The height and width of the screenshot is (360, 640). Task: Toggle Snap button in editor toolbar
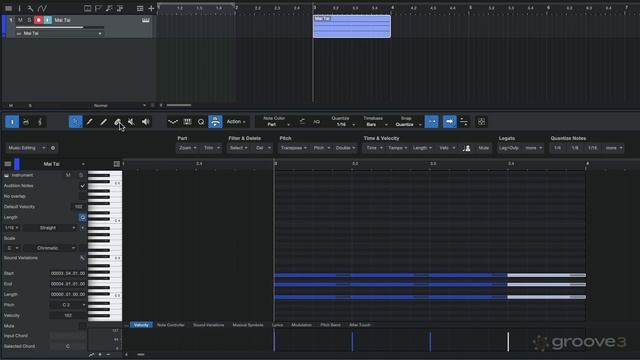[x=431, y=122]
